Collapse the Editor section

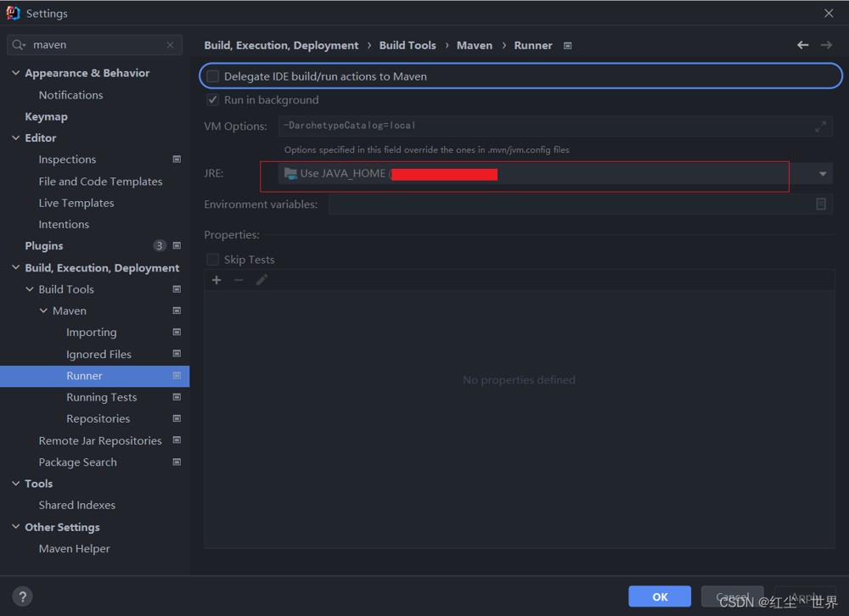click(15, 137)
